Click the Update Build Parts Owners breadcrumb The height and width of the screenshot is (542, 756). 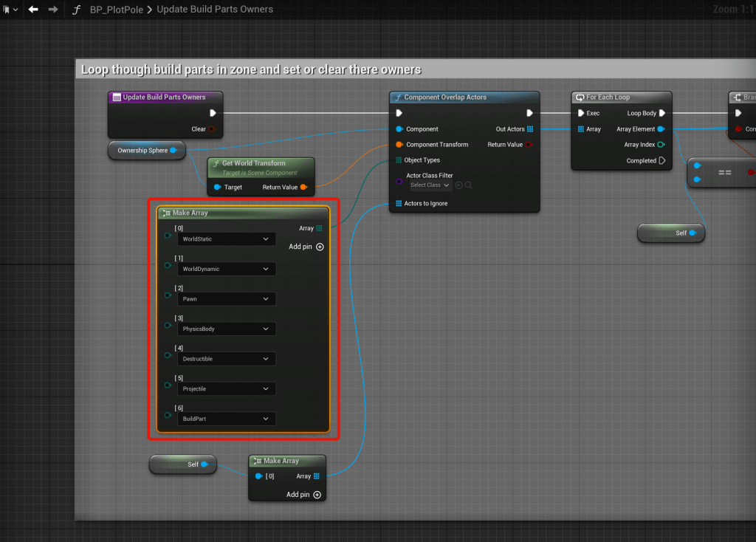point(215,10)
